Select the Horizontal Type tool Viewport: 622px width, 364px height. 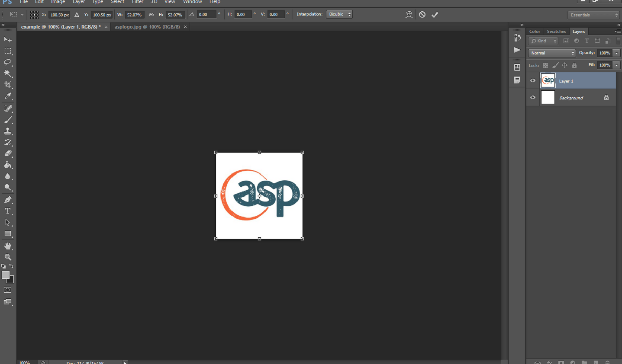(8, 211)
